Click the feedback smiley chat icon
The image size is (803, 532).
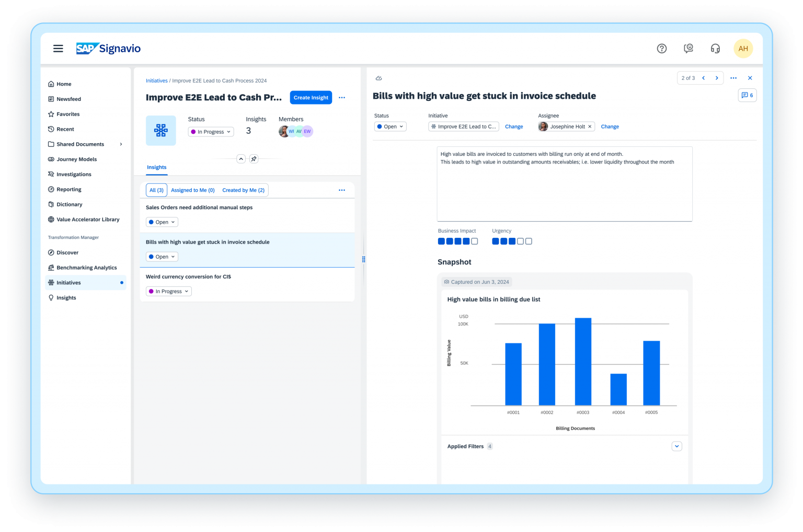[689, 48]
